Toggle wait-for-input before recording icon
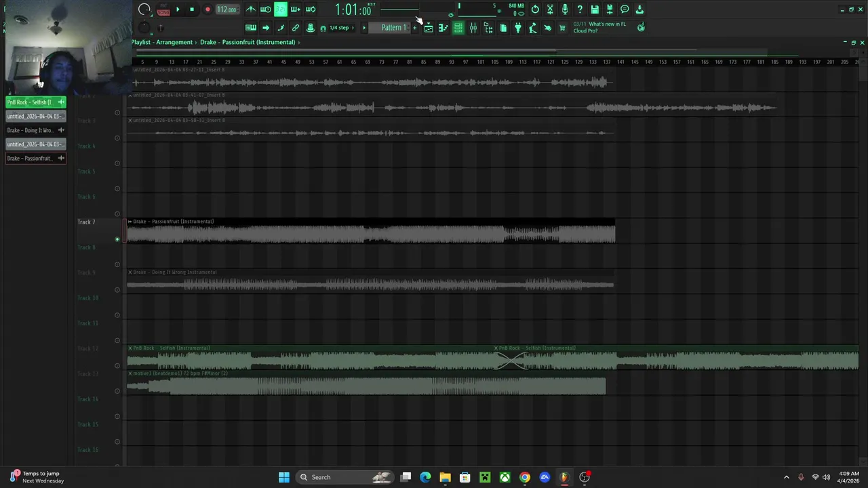The height and width of the screenshot is (488, 868). click(266, 9)
